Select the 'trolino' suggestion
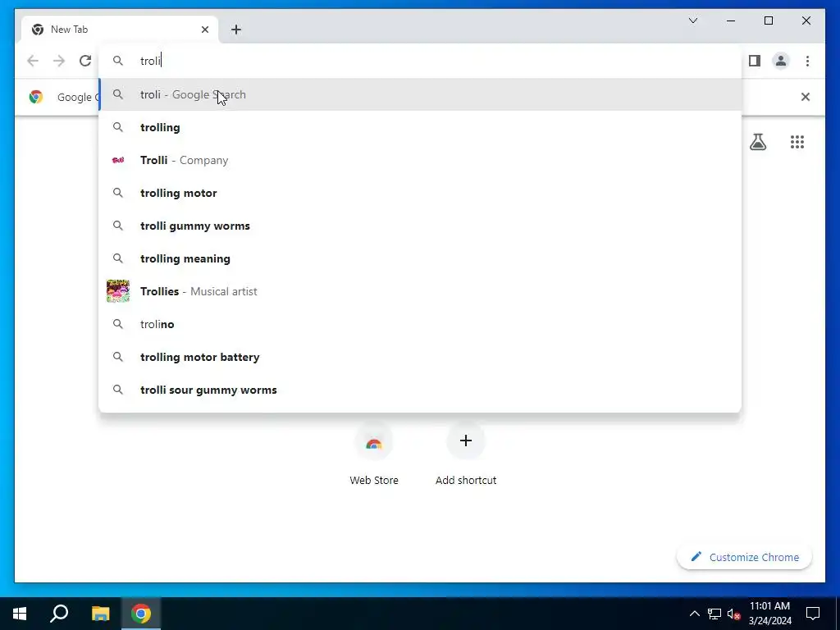 click(420, 324)
